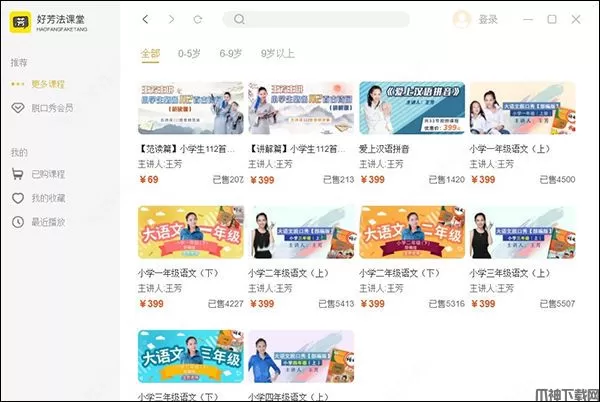The height and width of the screenshot is (402, 600).
Task: Click the refresh page icon
Action: coord(198,19)
